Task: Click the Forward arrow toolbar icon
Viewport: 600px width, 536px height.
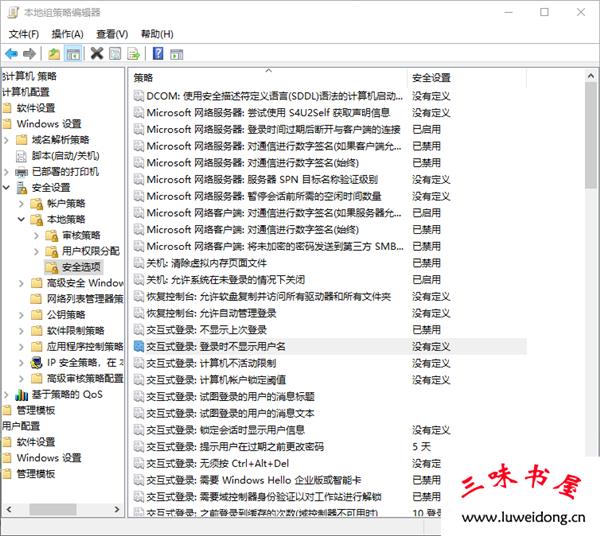Action: (x=29, y=54)
